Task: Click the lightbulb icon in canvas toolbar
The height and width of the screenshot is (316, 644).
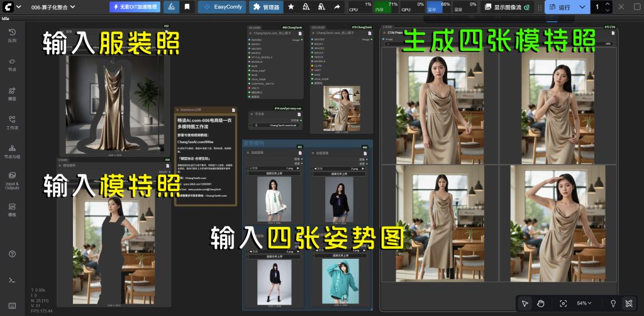Action: [x=613, y=303]
